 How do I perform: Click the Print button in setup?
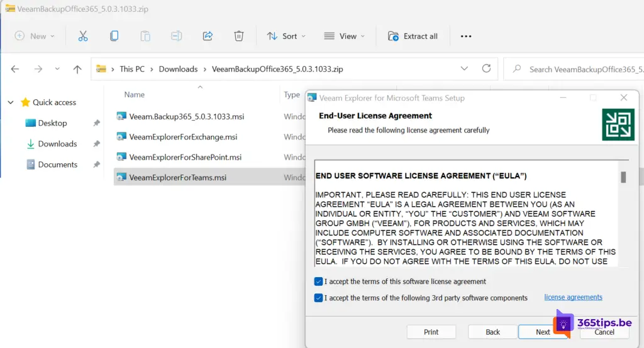[x=431, y=332]
